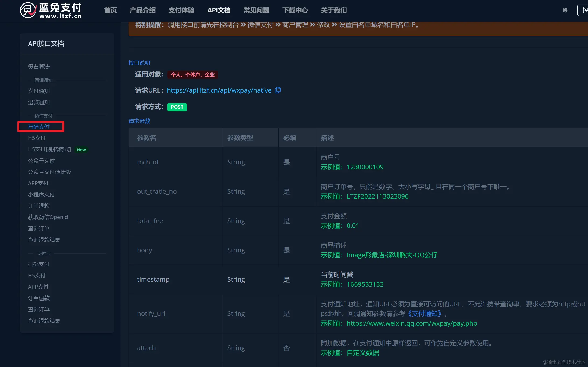Open the 产品介绍 page
The height and width of the screenshot is (367, 588).
pyautogui.click(x=143, y=10)
